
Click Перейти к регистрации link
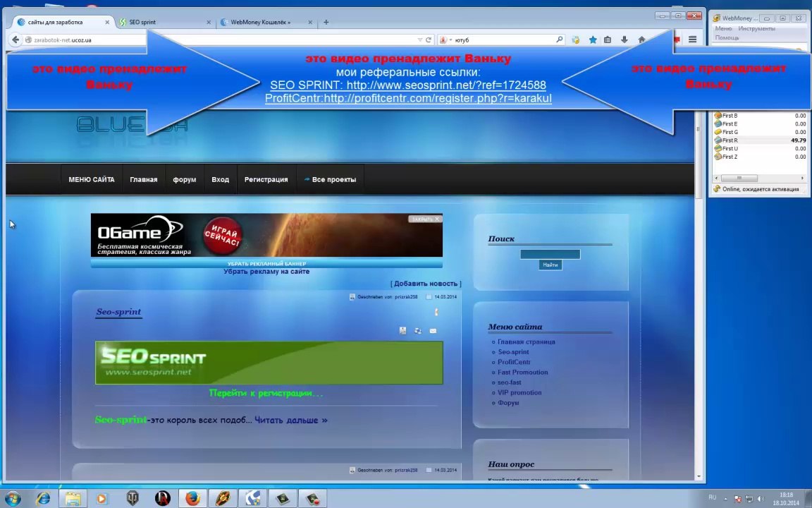[x=266, y=393]
